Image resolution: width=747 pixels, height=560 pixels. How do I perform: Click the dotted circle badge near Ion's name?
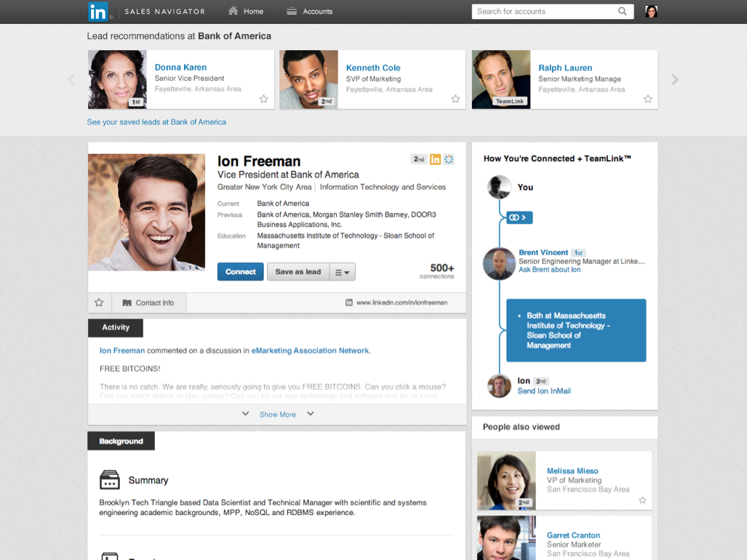pos(449,159)
